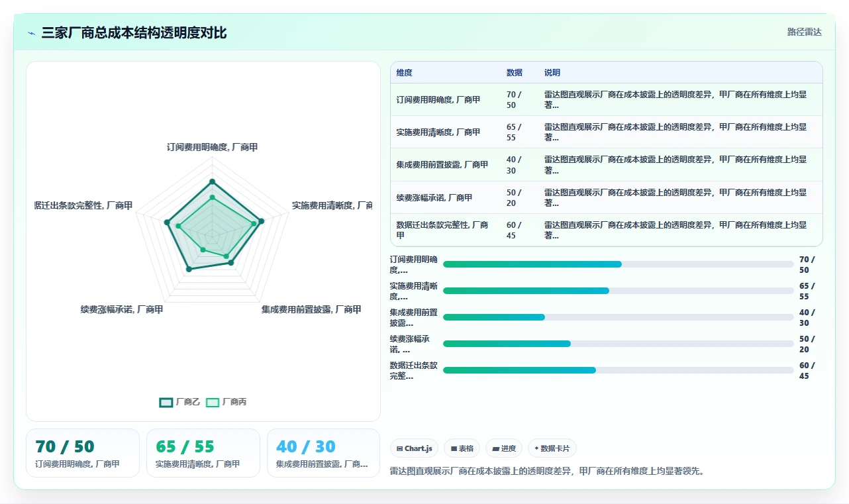
Task: Click the 续费涨幅承诺 progress bar
Action: click(x=618, y=344)
